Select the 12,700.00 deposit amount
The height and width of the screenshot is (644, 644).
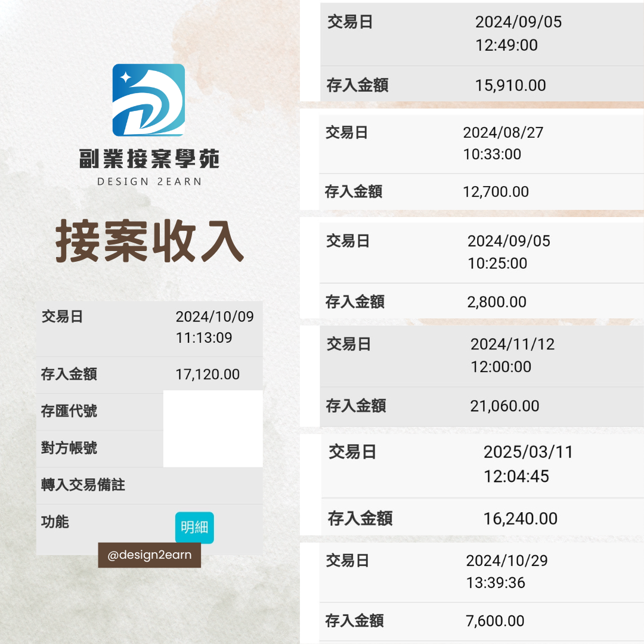tap(496, 192)
